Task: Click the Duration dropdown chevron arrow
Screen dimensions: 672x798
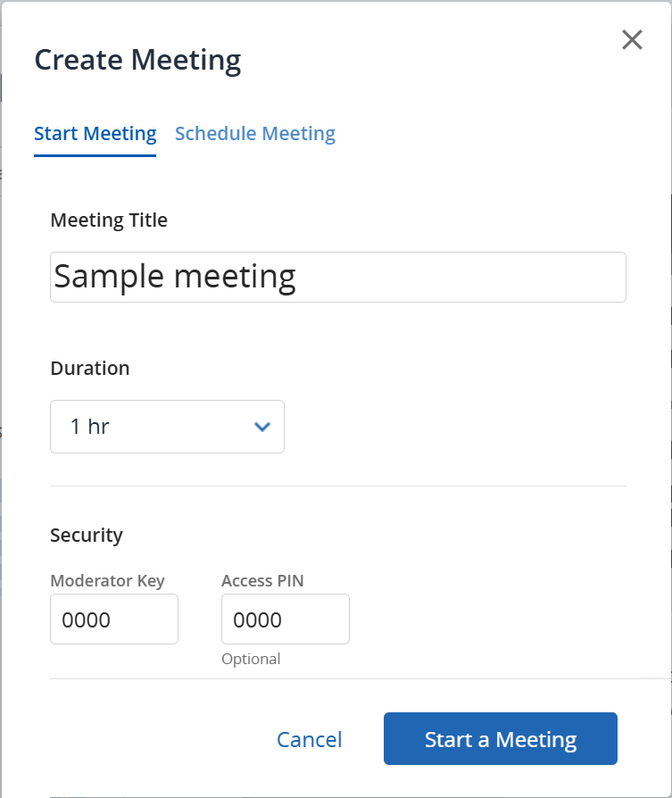Action: 261,427
